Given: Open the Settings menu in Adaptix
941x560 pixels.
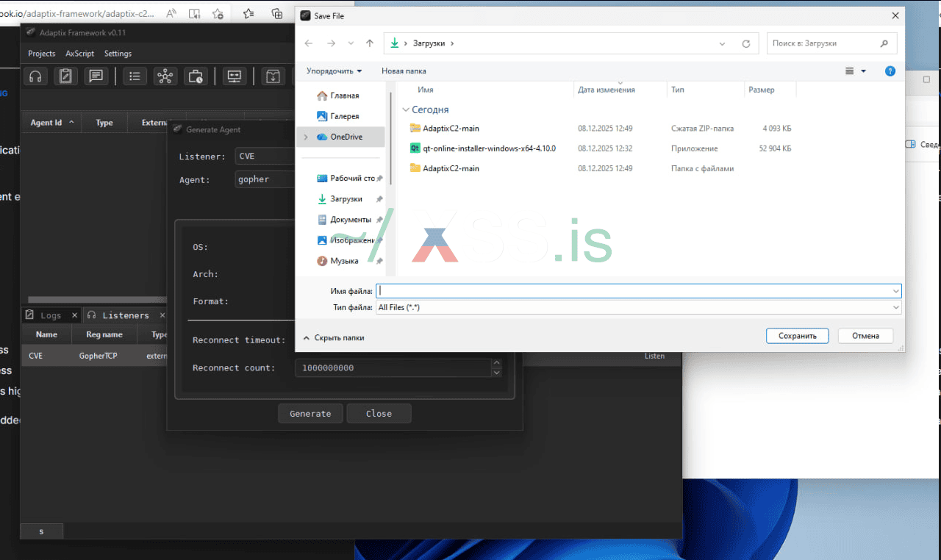Looking at the screenshot, I should click(x=118, y=54).
